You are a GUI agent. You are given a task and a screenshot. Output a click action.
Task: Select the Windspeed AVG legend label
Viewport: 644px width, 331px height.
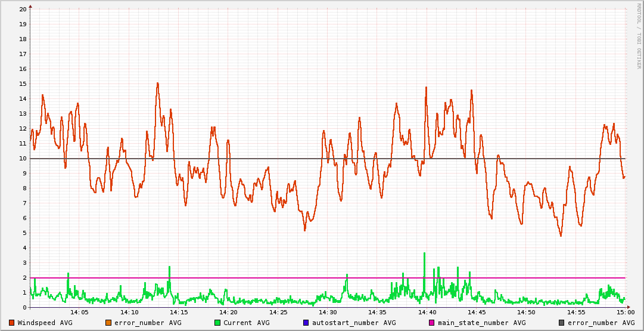point(45,323)
